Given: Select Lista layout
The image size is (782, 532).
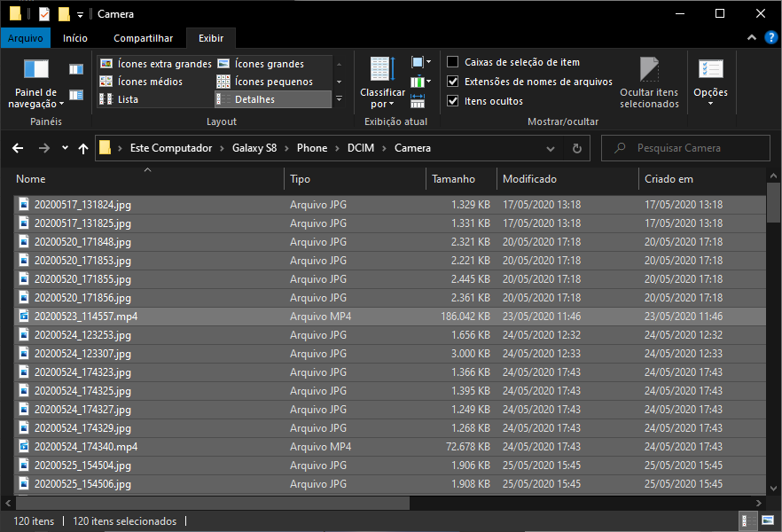Looking at the screenshot, I should tap(119, 99).
